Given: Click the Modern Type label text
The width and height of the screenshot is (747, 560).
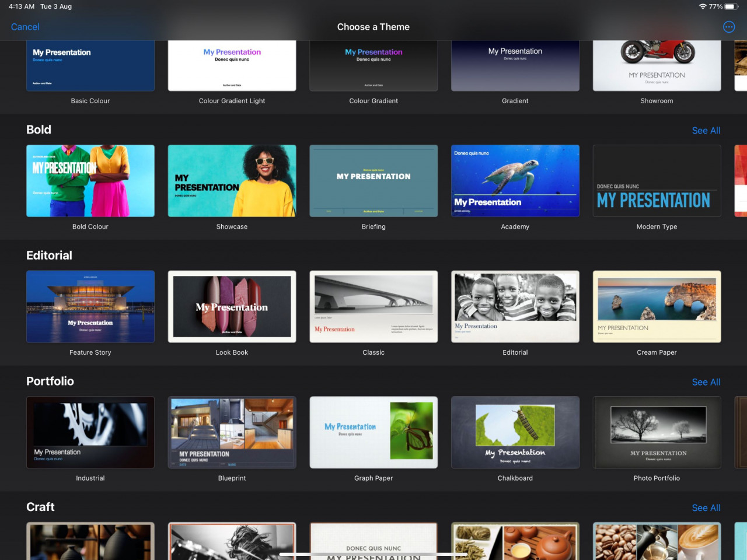Looking at the screenshot, I should [657, 227].
